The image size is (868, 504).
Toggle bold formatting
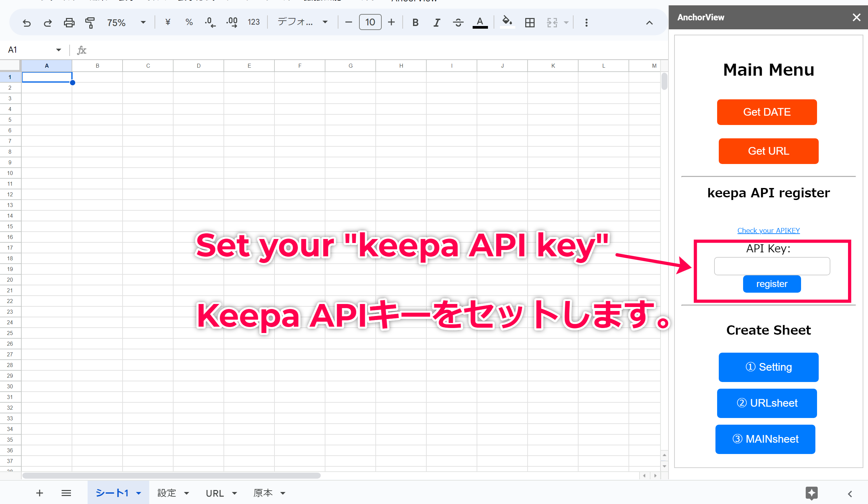coord(415,23)
